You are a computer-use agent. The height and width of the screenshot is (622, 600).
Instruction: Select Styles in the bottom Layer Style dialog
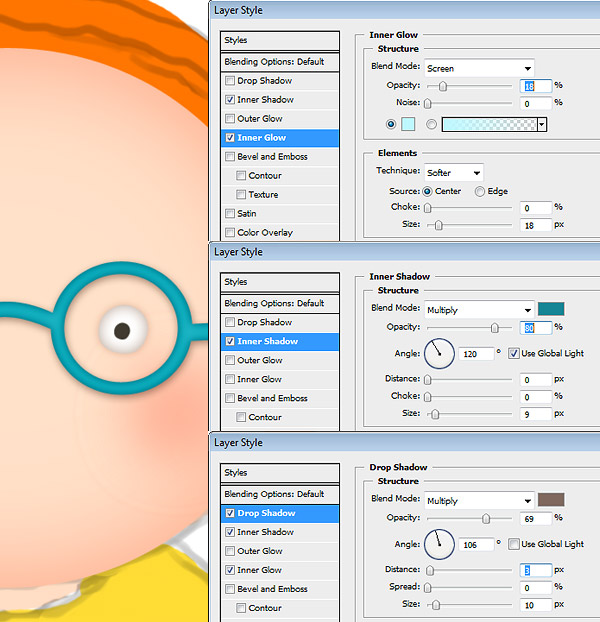(x=280, y=473)
